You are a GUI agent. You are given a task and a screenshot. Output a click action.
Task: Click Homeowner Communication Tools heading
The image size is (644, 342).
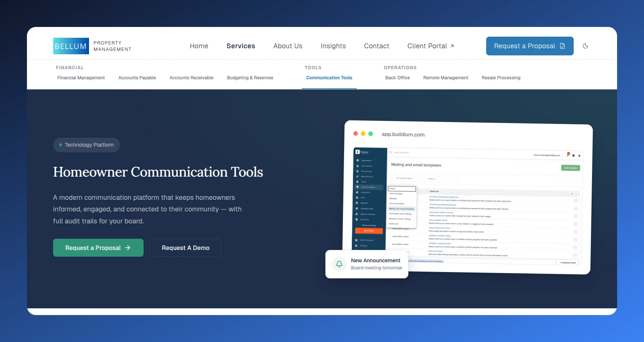158,172
